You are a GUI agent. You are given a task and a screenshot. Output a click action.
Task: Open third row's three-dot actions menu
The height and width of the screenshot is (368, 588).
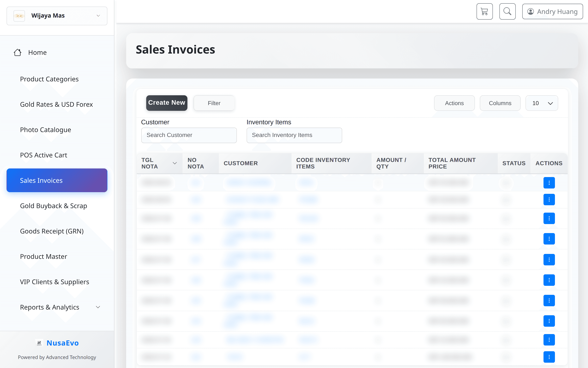549,218
